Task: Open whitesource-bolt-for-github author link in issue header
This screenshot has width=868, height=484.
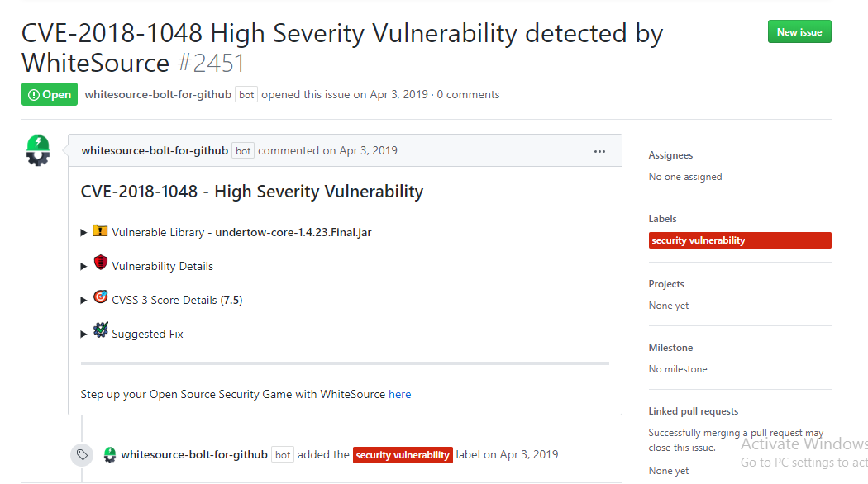Action: 158,95
